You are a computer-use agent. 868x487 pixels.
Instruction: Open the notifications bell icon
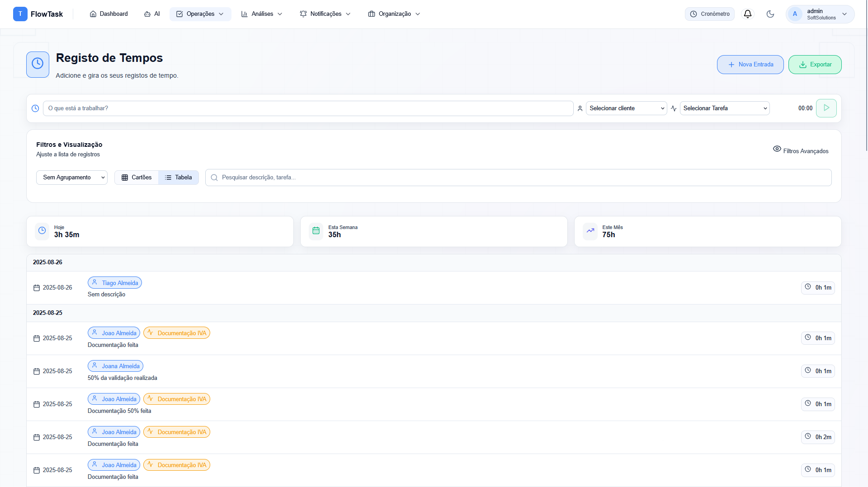point(748,14)
